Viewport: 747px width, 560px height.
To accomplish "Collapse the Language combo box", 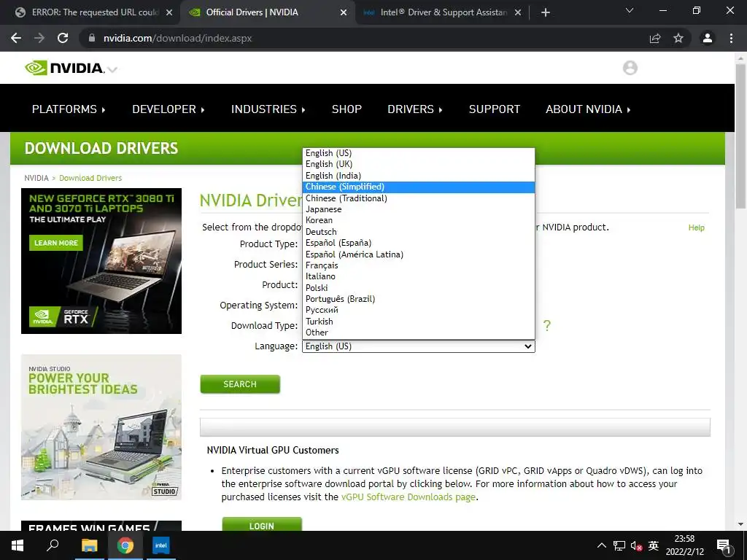I will tap(418, 346).
